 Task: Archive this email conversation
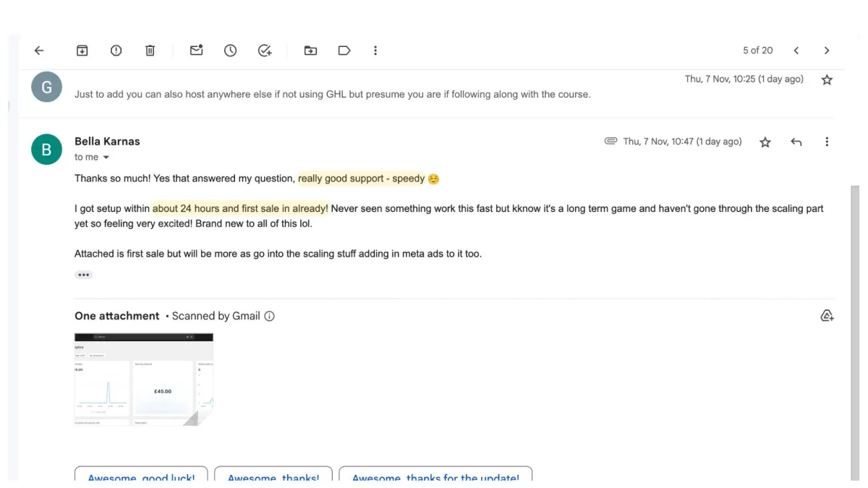tap(82, 51)
